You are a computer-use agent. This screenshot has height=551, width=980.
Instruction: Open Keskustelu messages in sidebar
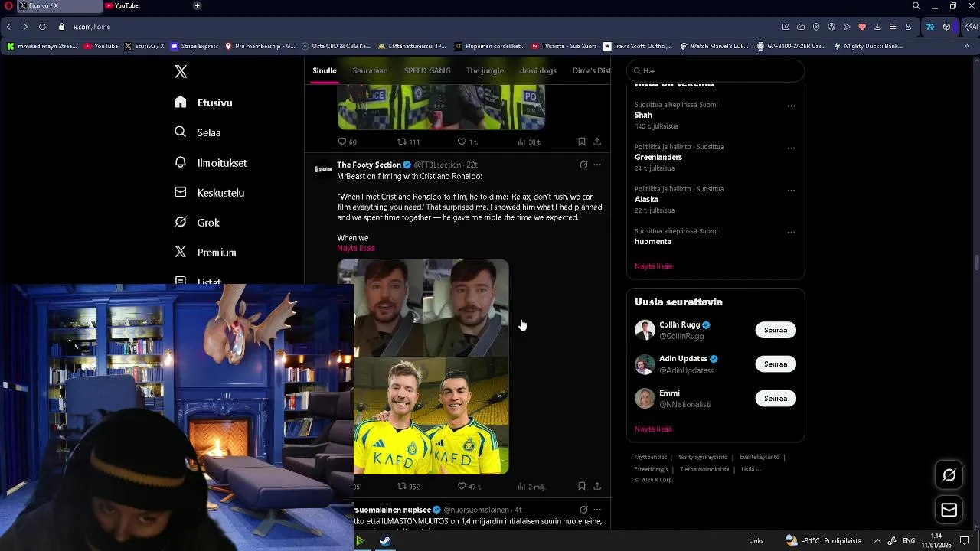click(x=209, y=192)
